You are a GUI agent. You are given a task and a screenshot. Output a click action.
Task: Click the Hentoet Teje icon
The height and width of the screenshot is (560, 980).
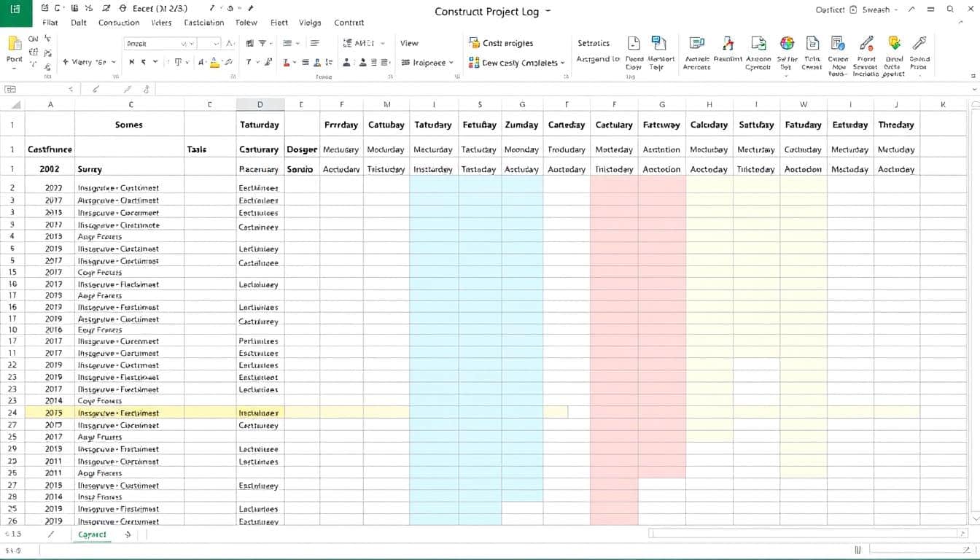coord(658,44)
